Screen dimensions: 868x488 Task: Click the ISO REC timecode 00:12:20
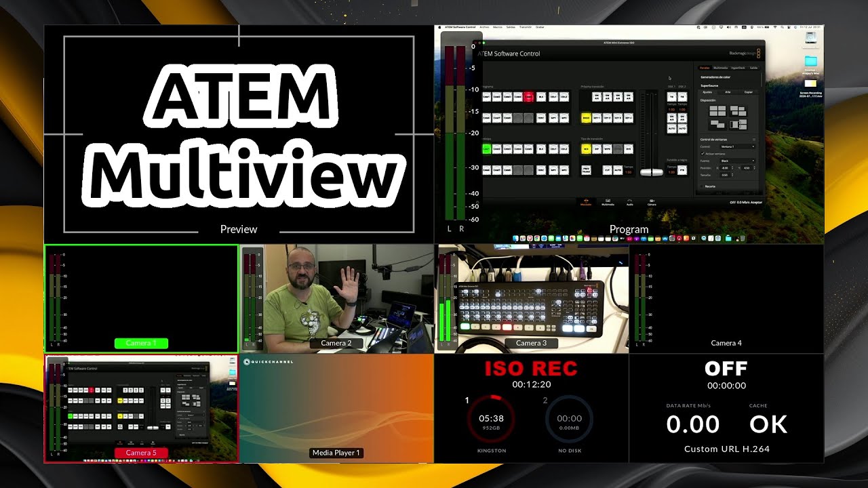point(531,384)
